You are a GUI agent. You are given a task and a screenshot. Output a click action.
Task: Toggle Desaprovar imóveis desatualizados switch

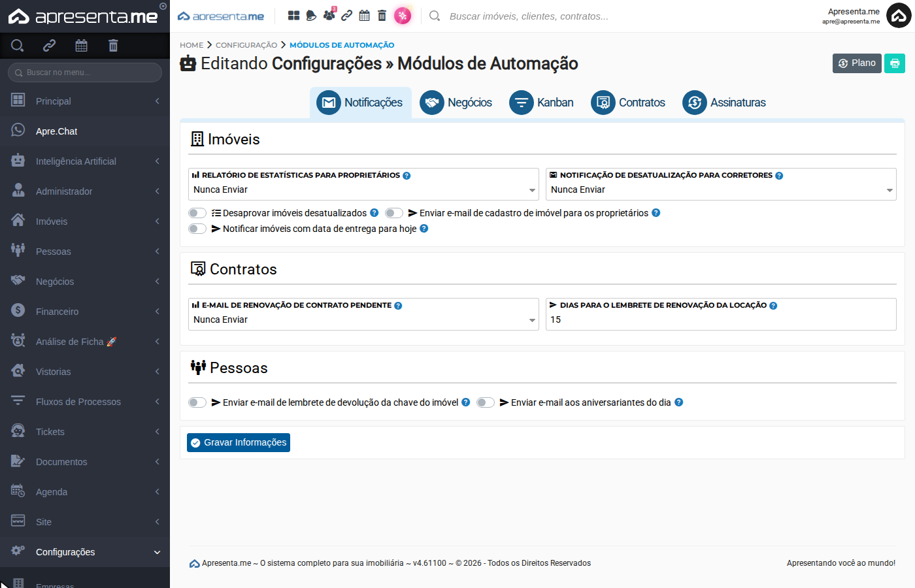click(x=197, y=213)
